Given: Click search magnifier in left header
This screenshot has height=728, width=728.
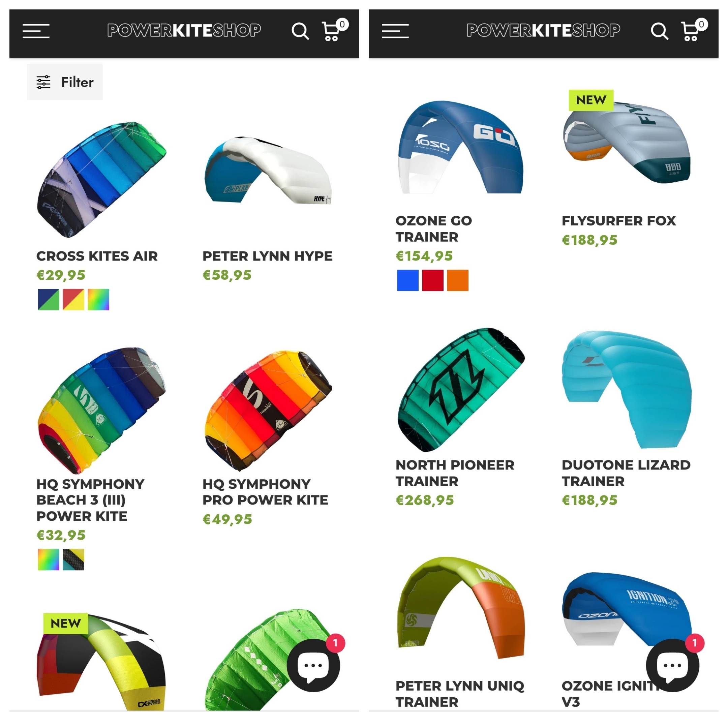Looking at the screenshot, I should click(300, 31).
